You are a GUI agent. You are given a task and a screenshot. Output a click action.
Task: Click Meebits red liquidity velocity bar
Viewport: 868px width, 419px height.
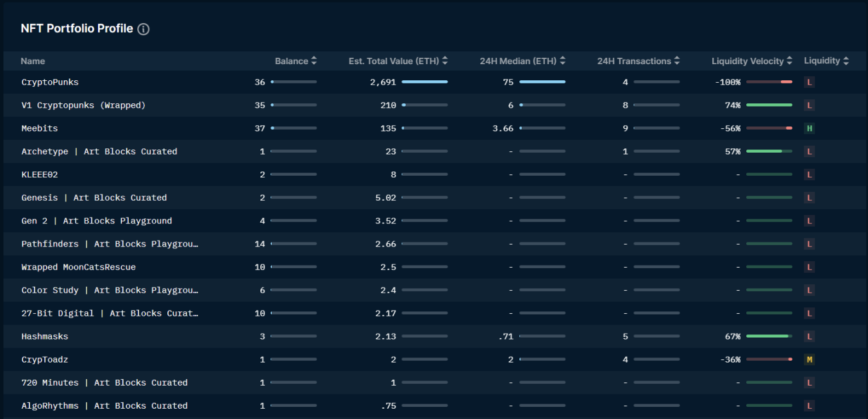pyautogui.click(x=769, y=128)
